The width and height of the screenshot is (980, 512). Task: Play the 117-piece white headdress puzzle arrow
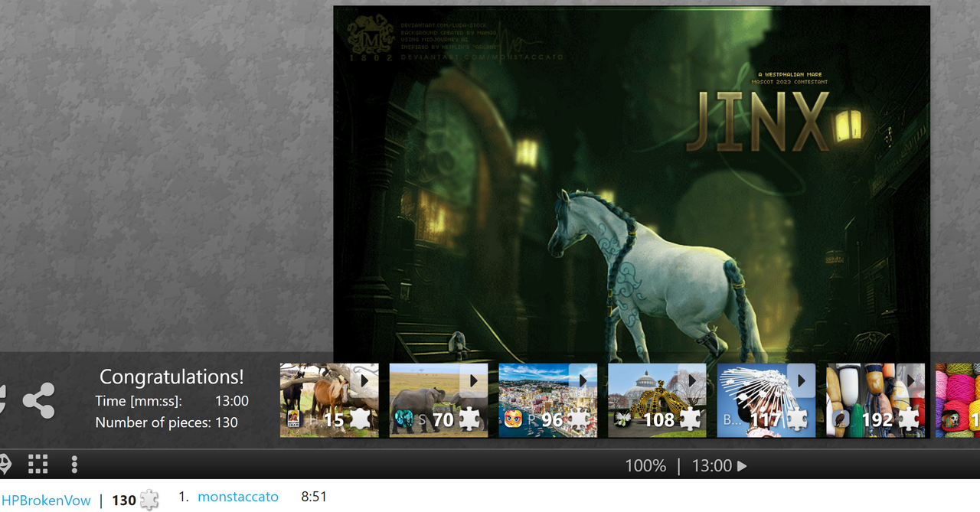(802, 380)
